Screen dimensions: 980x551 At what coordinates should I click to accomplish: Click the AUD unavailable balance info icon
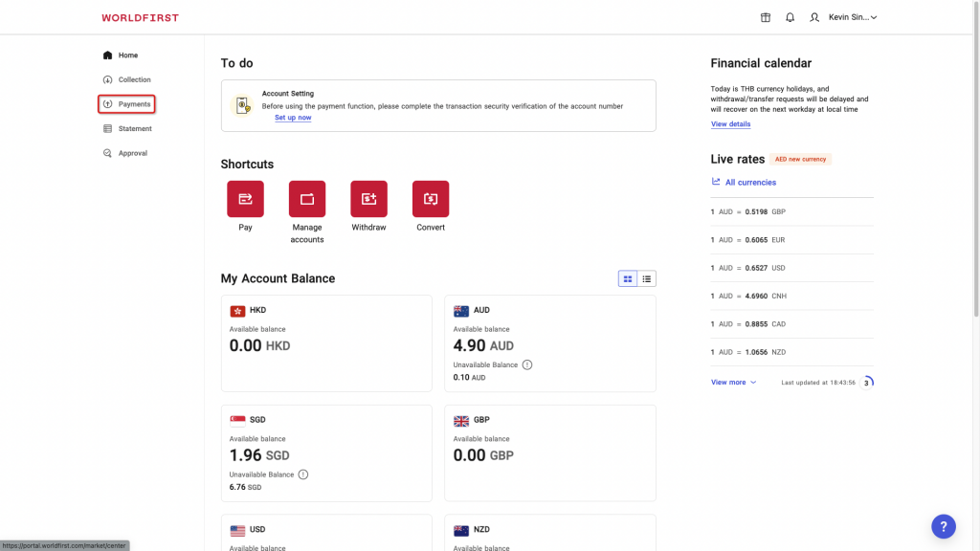(527, 365)
